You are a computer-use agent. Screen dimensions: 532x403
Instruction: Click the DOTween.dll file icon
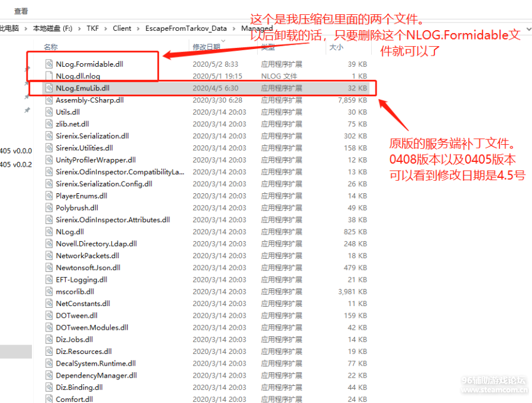[x=50, y=316]
